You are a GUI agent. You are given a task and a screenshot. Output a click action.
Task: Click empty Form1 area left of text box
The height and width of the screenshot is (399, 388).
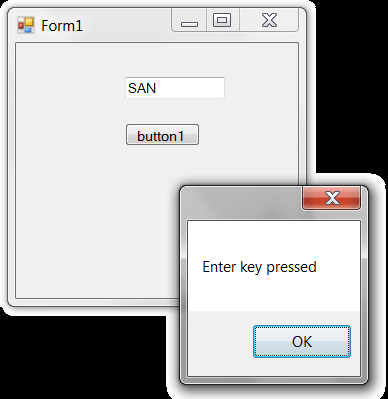[70, 88]
